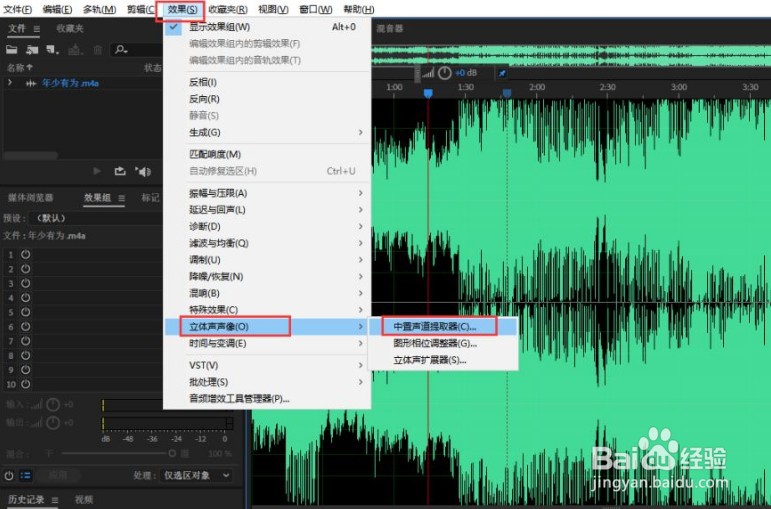Image resolution: width=771 pixels, height=509 pixels.
Task: Toggle power for effect slot 10
Action: point(26,384)
